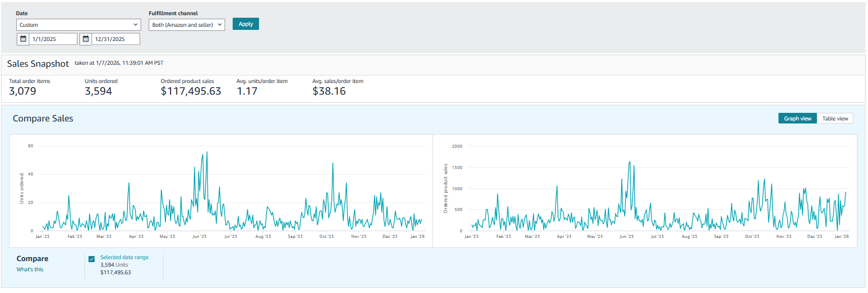Open the What's this link
The height and width of the screenshot is (293, 868).
click(30, 269)
